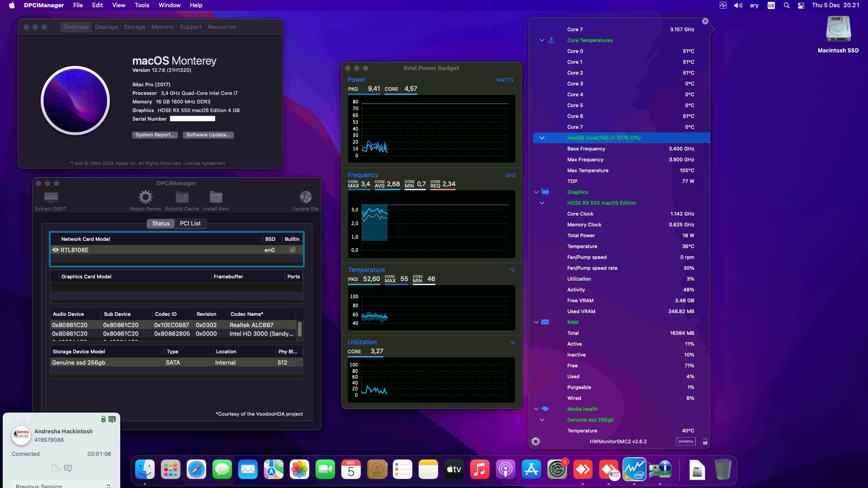Click Rebuild Cache folder icon
Image resolution: width=868 pixels, height=488 pixels.
point(182,197)
